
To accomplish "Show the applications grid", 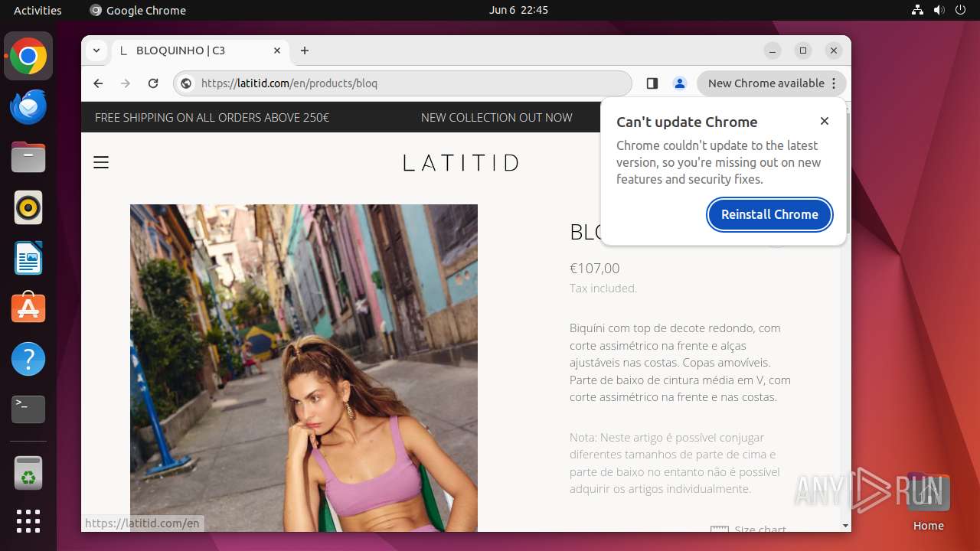I will [x=28, y=521].
